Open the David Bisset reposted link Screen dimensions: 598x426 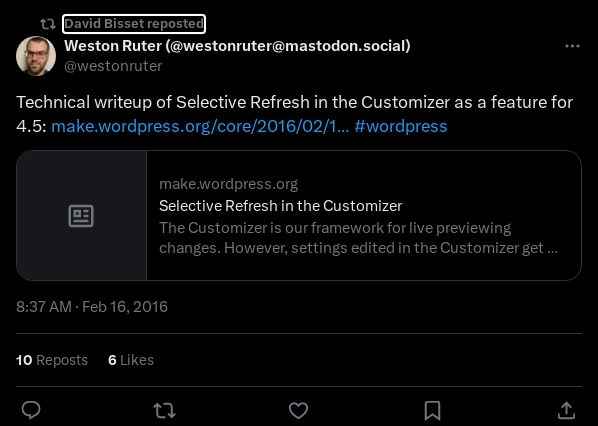pyautogui.click(x=134, y=24)
